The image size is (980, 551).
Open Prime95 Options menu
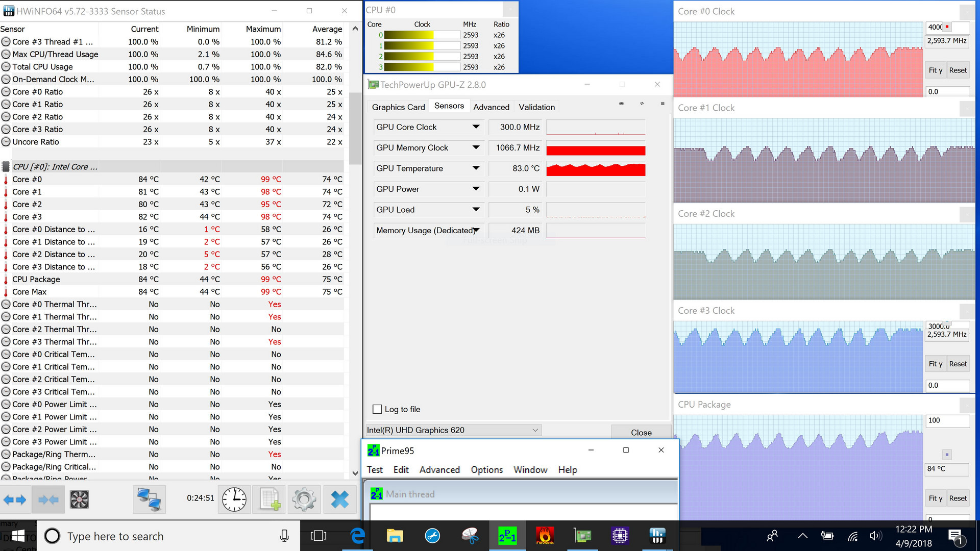pyautogui.click(x=486, y=470)
